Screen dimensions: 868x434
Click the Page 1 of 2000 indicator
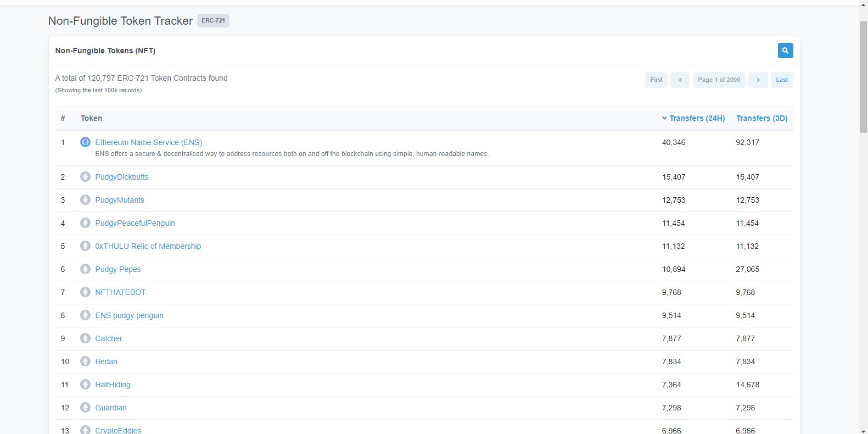719,80
